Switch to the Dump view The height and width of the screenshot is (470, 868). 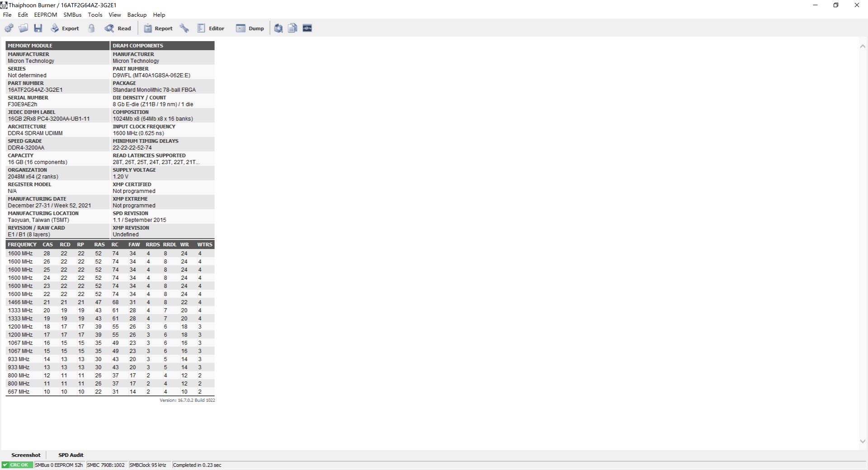250,28
